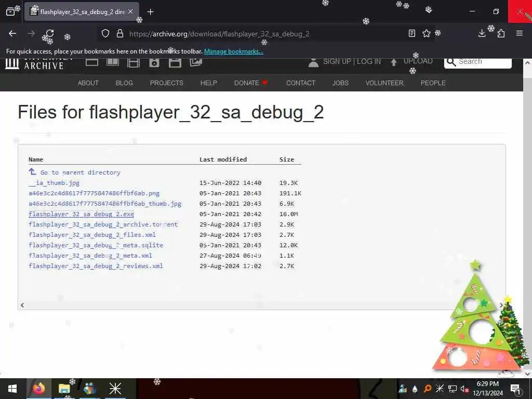Reload the page with the refresh icon
532x399 pixels.
(x=50, y=33)
